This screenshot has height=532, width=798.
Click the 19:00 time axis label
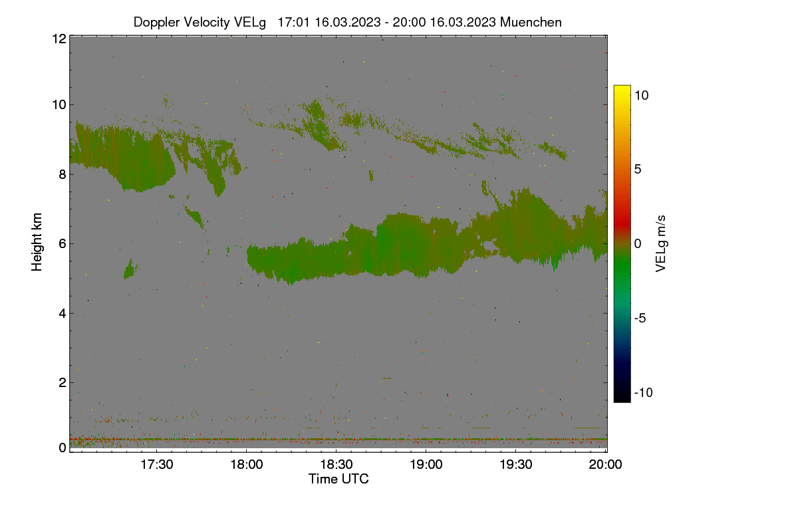coord(426,465)
